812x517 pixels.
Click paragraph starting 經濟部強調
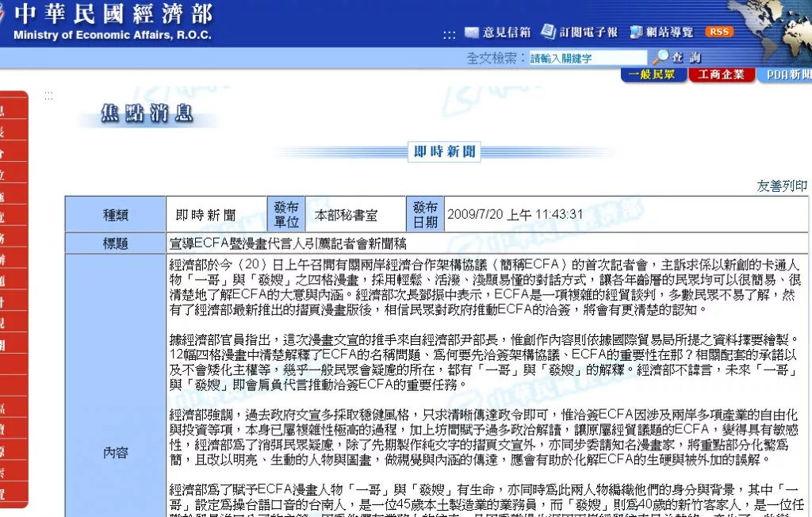click(x=484, y=437)
